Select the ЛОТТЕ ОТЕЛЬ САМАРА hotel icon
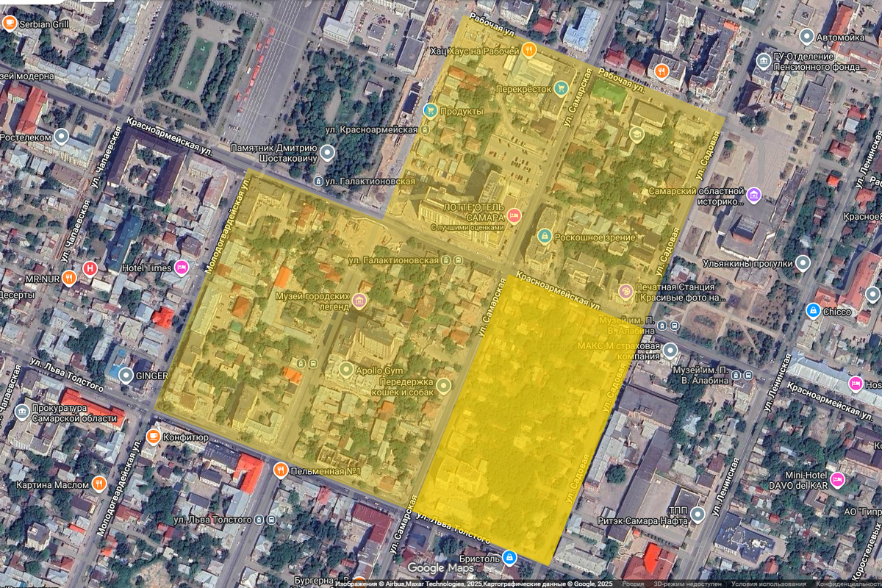Screen dimensions: 882x588 tap(514, 215)
